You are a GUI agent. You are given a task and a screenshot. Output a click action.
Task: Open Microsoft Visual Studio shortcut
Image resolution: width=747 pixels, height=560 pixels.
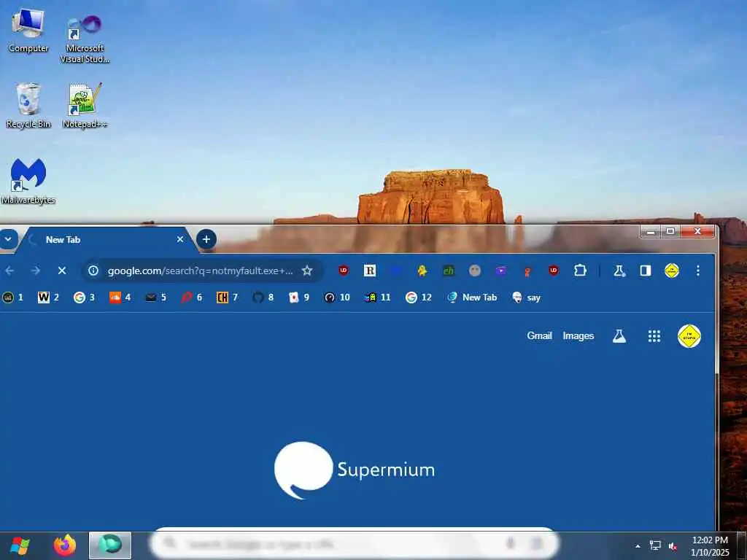point(85,39)
